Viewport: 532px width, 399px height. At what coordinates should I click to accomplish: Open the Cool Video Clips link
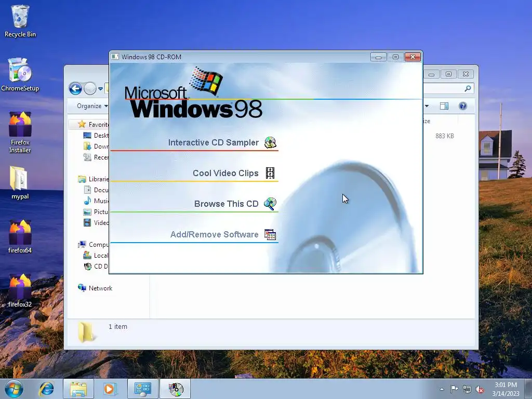click(225, 173)
